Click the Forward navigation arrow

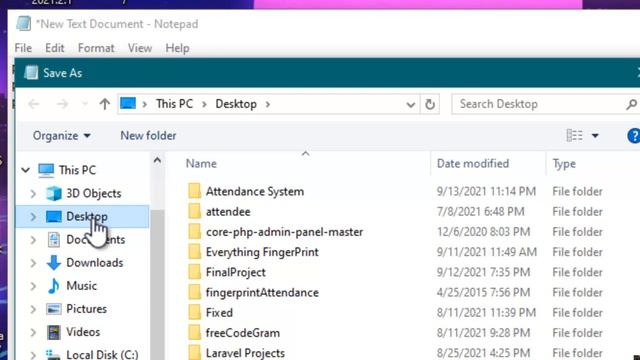62,104
